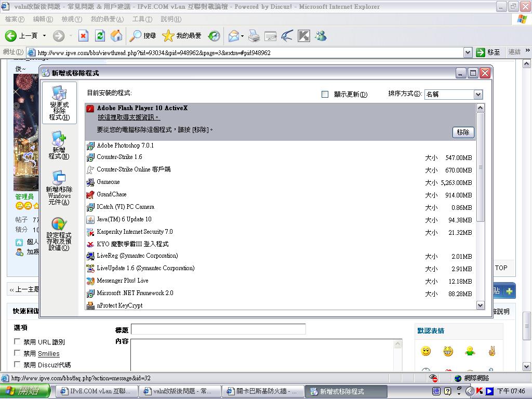Click the red Stop icon in IE toolbar
Screen dimensions: 532x399
tap(83, 36)
